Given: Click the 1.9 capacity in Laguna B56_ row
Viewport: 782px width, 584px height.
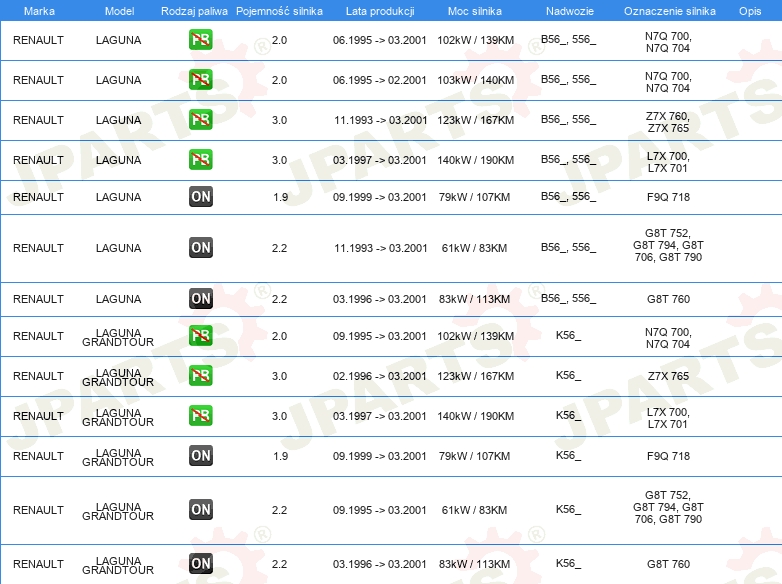Looking at the screenshot, I should 280,197.
